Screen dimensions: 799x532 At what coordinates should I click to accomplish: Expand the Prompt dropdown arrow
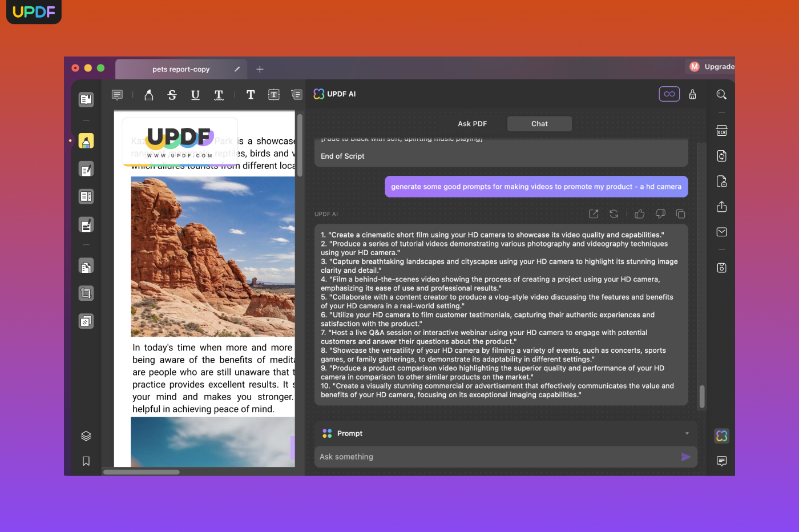tap(687, 434)
